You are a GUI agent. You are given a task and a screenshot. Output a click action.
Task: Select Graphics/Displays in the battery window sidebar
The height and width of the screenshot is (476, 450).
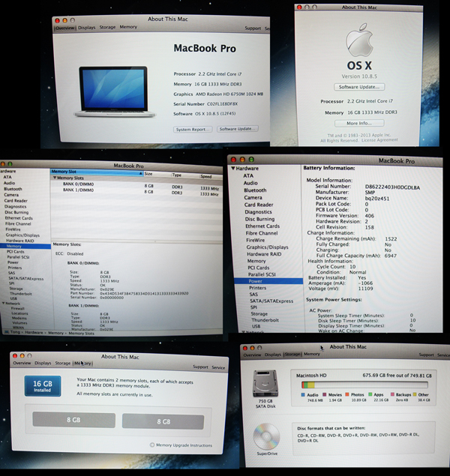(267, 247)
